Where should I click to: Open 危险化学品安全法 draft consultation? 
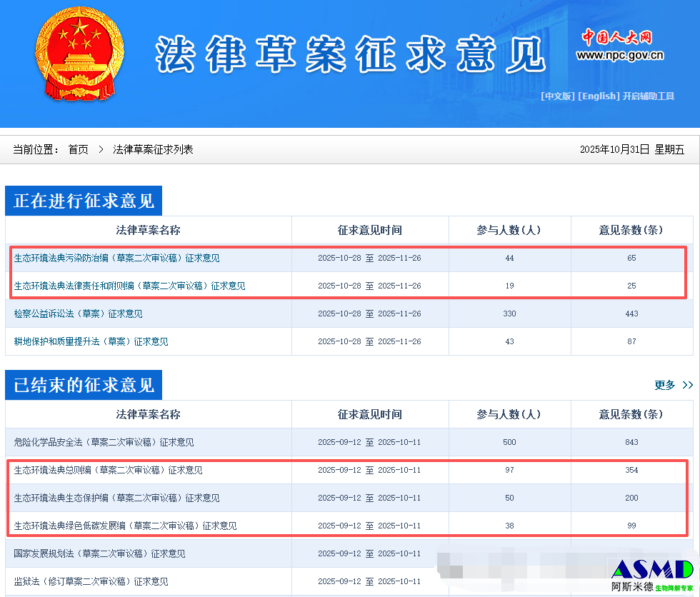[x=104, y=442]
